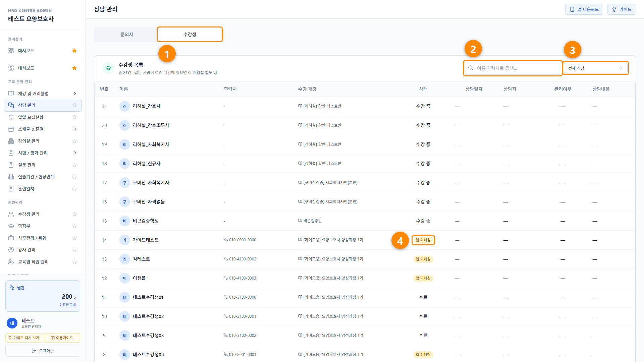Expand the 스케줄 & 출결 menu chevron
644x362 pixels.
(75, 129)
